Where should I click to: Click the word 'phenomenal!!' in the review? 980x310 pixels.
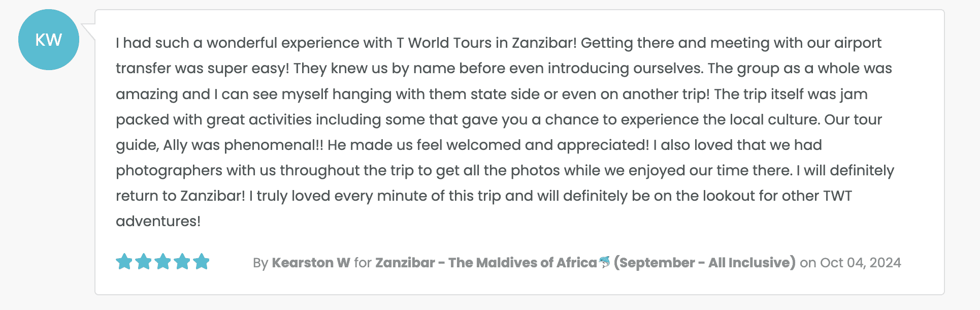coord(274,145)
